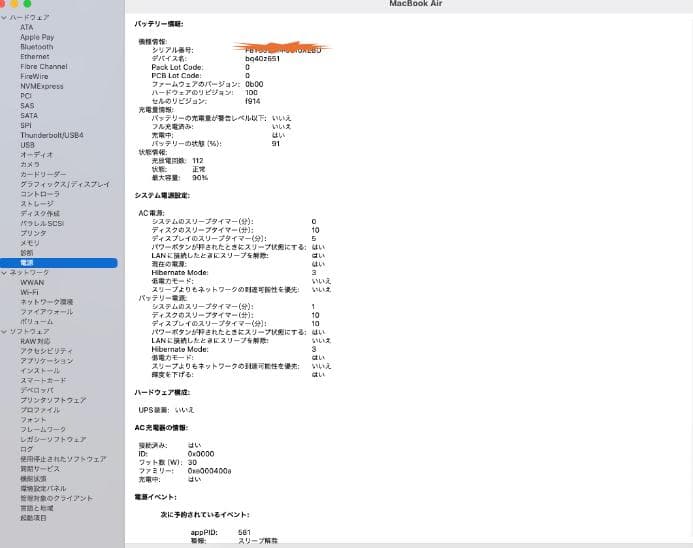
Task: Collapse the ソフトウェア section in sidebar
Action: [x=4, y=331]
